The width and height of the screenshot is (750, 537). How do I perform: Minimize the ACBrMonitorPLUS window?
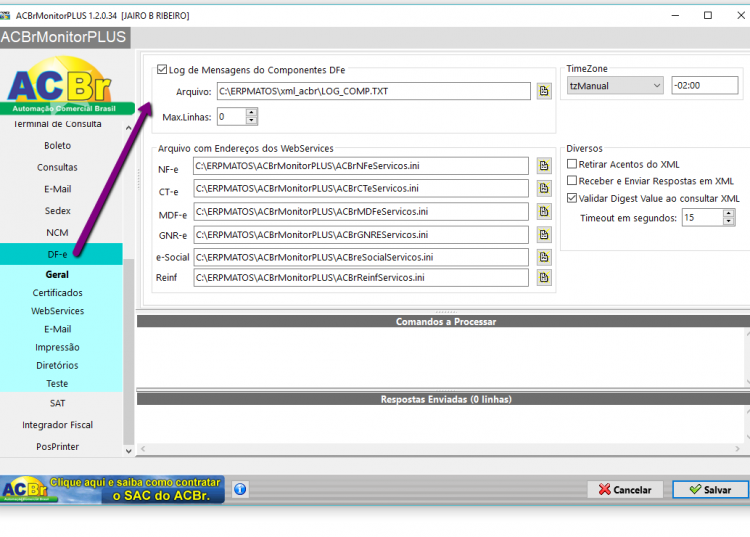coord(675,15)
